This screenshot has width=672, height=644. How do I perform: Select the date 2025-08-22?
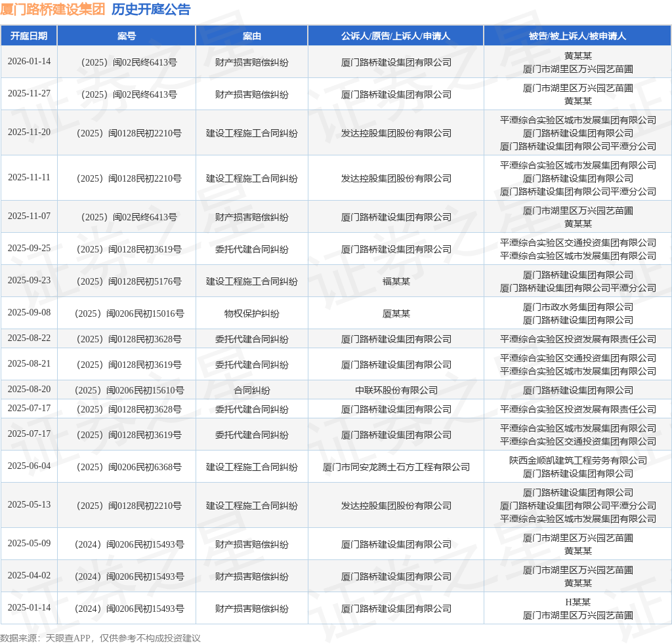pos(29,338)
